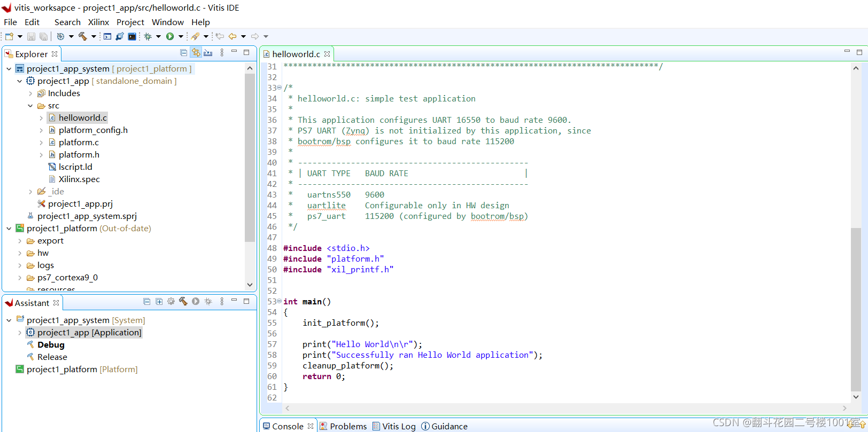Open the XSCT Console toolbar icon
The image size is (868, 432).
pyautogui.click(x=107, y=36)
